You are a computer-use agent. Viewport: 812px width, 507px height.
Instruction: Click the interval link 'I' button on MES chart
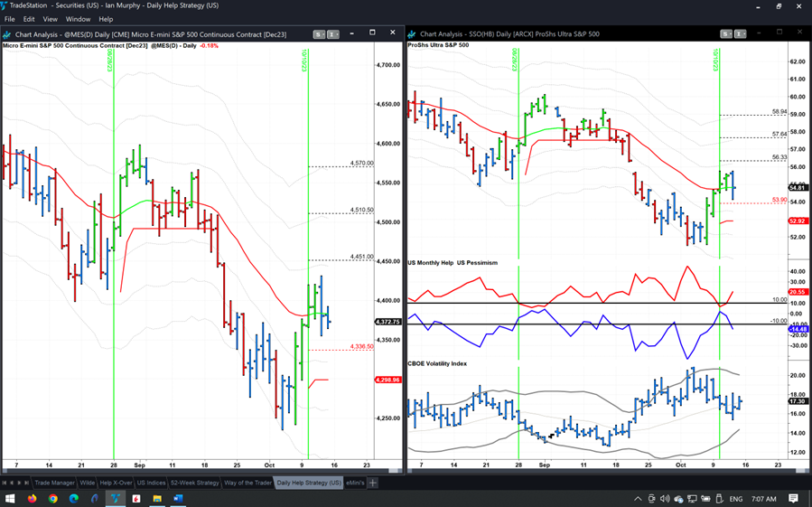point(332,34)
